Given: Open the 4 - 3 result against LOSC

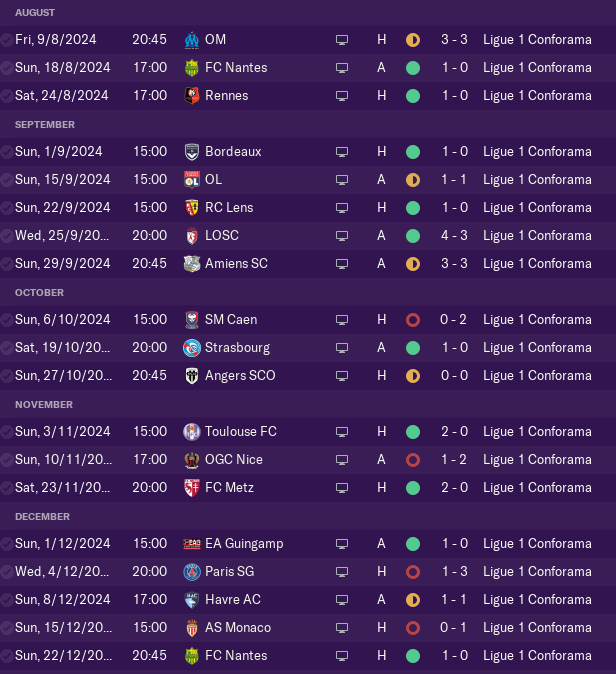Looking at the screenshot, I should pyautogui.click(x=454, y=236).
